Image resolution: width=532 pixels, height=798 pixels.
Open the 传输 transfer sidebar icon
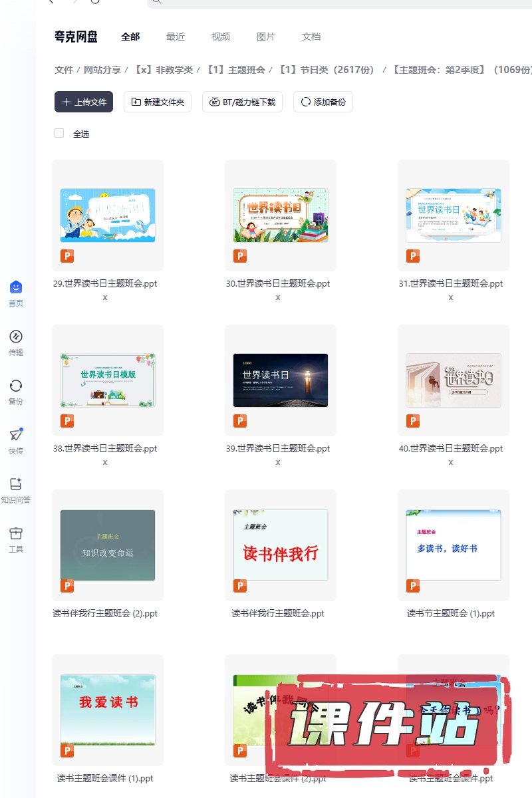tap(16, 336)
